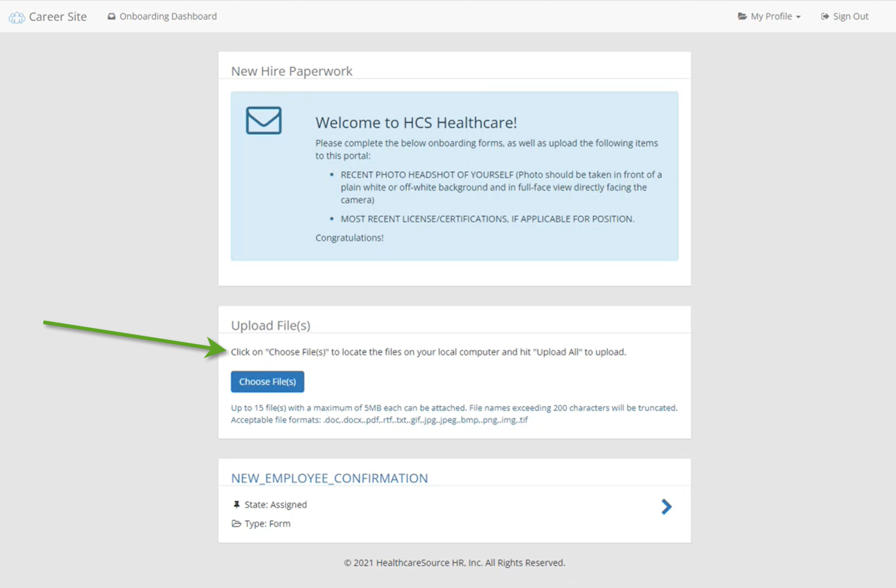Click the open folder icon beside Type
Image resolution: width=896 pixels, height=588 pixels.
[x=236, y=524]
